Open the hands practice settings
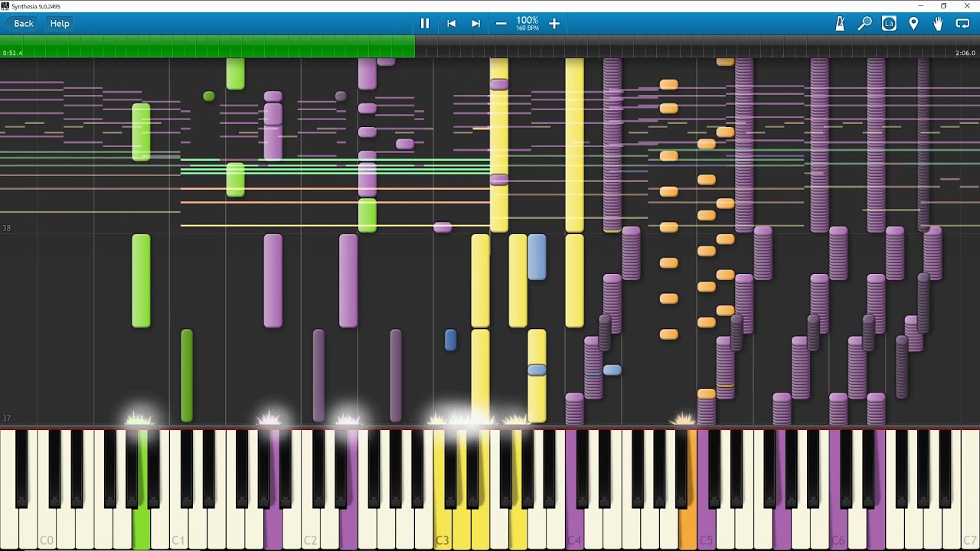Screen dimensions: 980x551 tap(938, 24)
